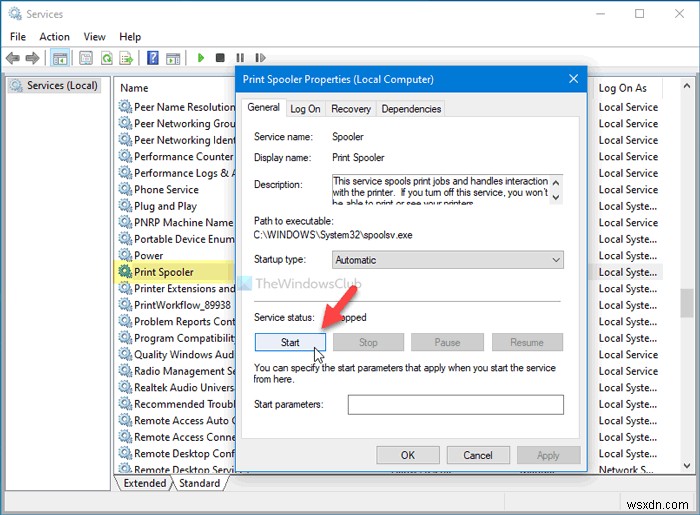This screenshot has height=515, width=700.
Task: Close the Print Spooler Properties dialog
Action: coord(574,79)
